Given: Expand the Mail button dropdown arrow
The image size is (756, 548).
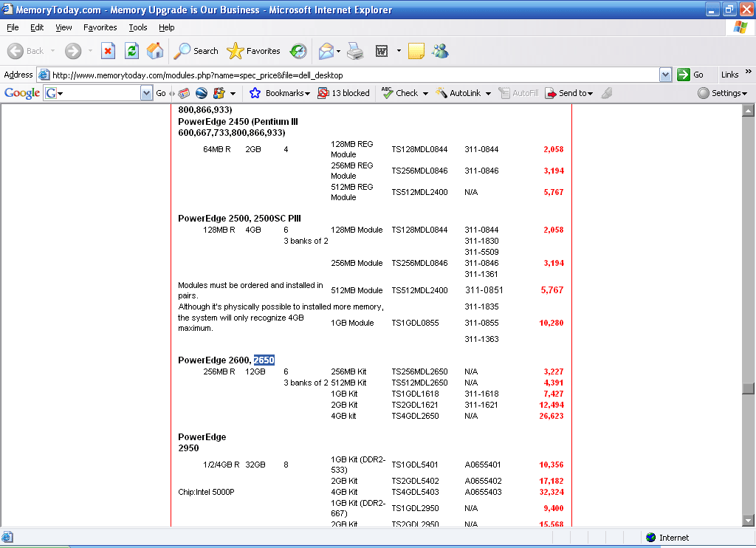Looking at the screenshot, I should (x=338, y=51).
